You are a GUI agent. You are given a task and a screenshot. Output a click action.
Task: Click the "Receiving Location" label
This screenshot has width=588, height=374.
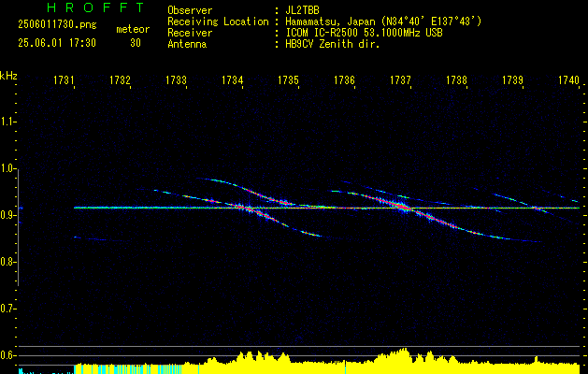click(218, 22)
